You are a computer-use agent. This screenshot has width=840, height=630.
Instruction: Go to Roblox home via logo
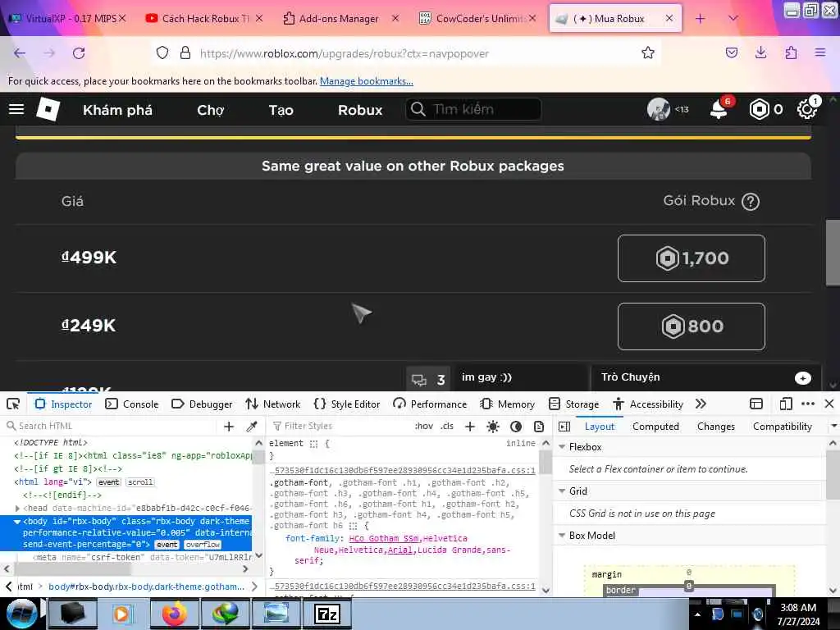coord(48,109)
